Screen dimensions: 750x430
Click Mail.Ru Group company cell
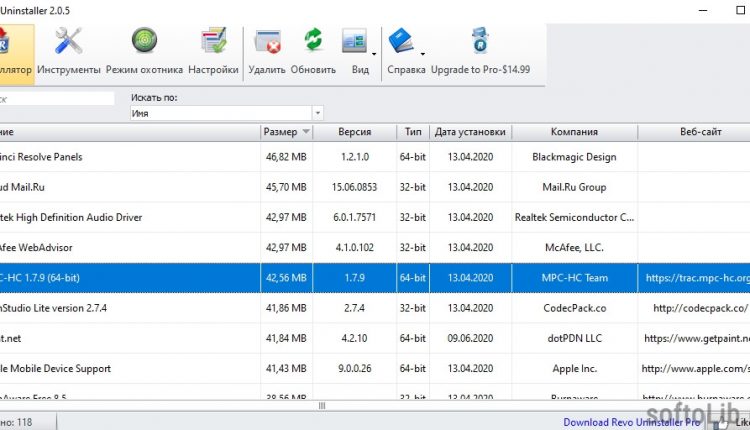pos(574,187)
